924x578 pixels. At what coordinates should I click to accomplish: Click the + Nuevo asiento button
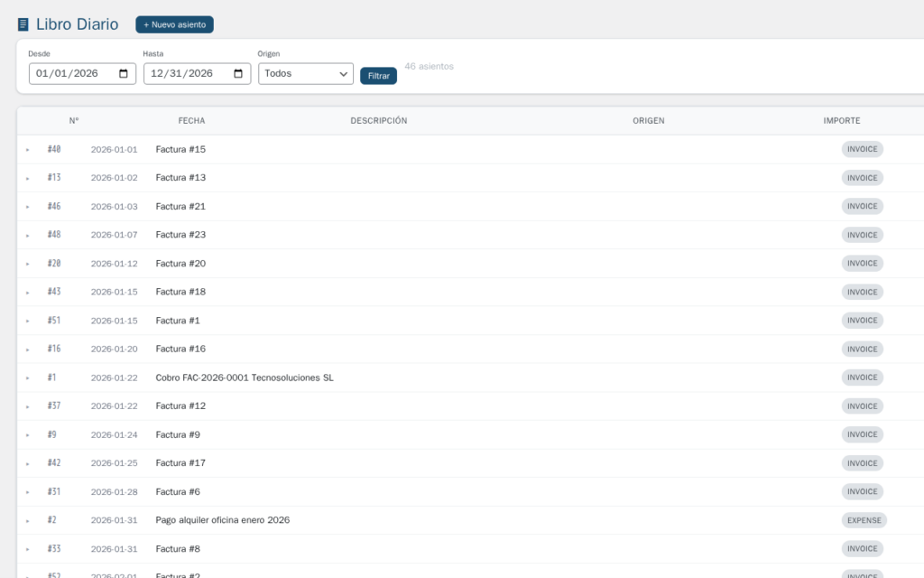pos(174,24)
